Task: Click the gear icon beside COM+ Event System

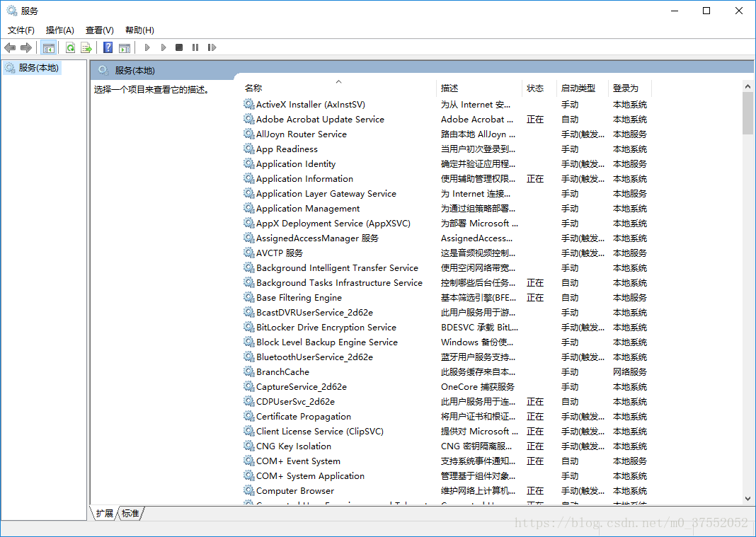Action: click(248, 461)
